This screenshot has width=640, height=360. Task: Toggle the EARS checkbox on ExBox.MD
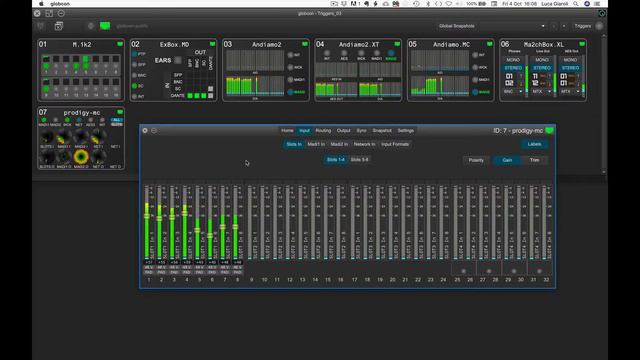tap(178, 60)
